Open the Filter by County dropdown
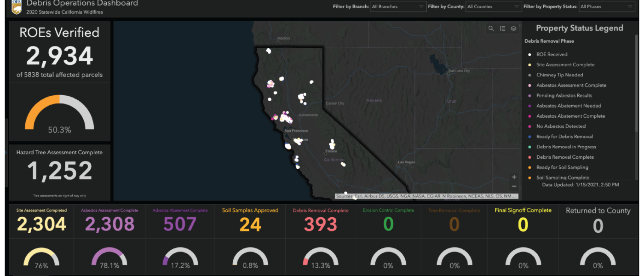 493,7
